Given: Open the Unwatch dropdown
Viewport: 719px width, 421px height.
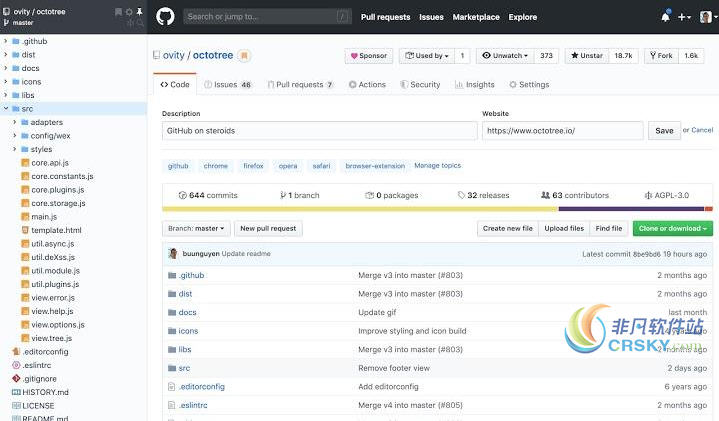Looking at the screenshot, I should 505,55.
